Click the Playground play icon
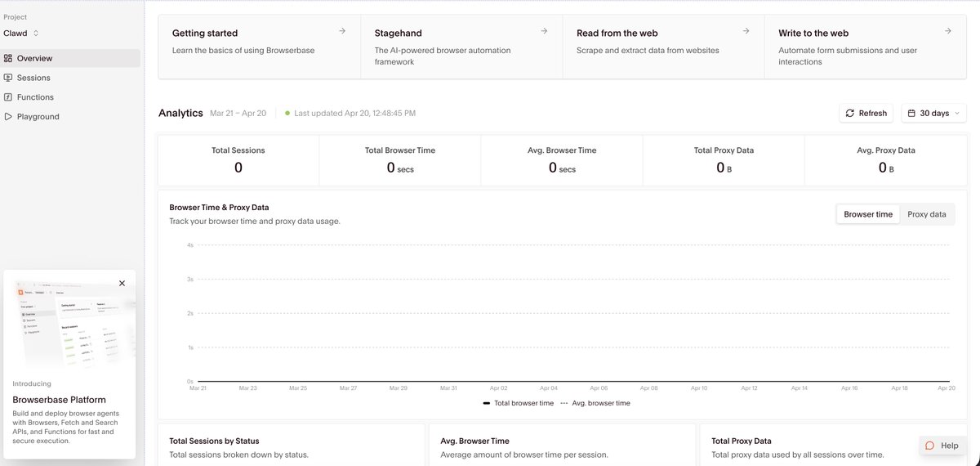 click(x=8, y=117)
